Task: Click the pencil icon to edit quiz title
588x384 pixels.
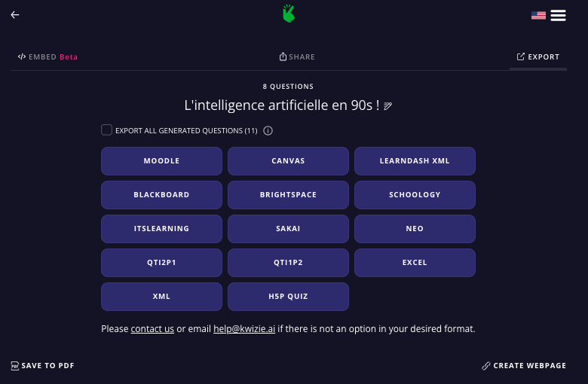Action: 388,106
